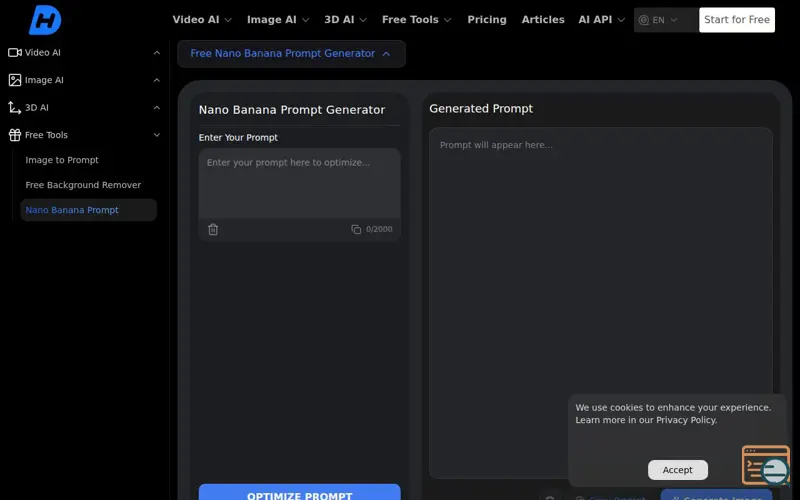This screenshot has width=800, height=500.
Task: Accept the cookie notice
Action: point(677,470)
